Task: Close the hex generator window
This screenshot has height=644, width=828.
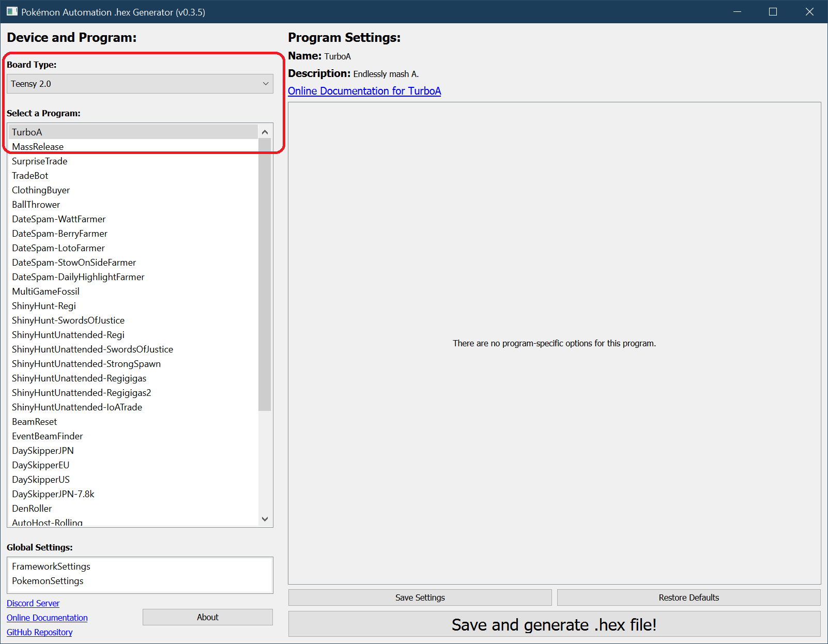Action: coord(809,11)
